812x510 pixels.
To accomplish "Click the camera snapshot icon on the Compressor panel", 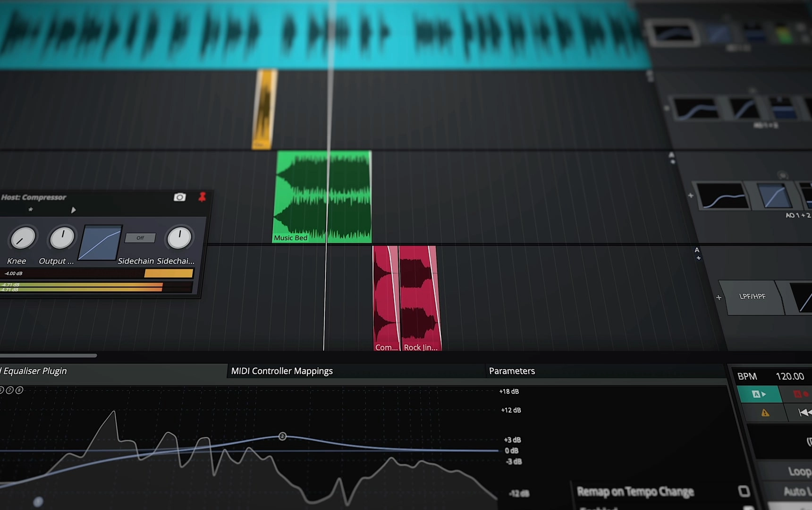I will pyautogui.click(x=180, y=197).
